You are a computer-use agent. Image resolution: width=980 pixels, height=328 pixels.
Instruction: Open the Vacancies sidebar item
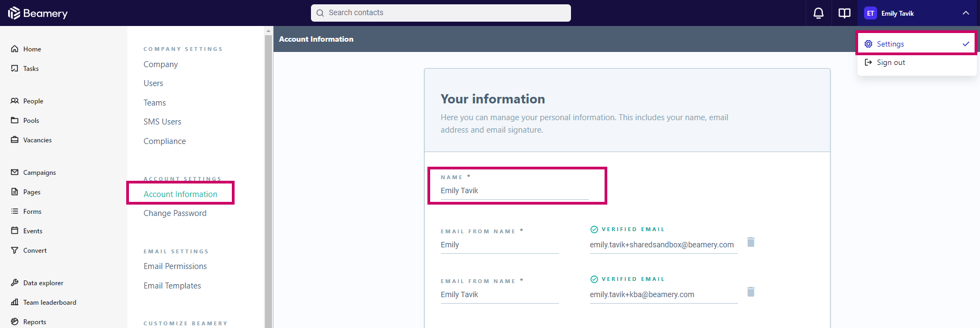[37, 140]
